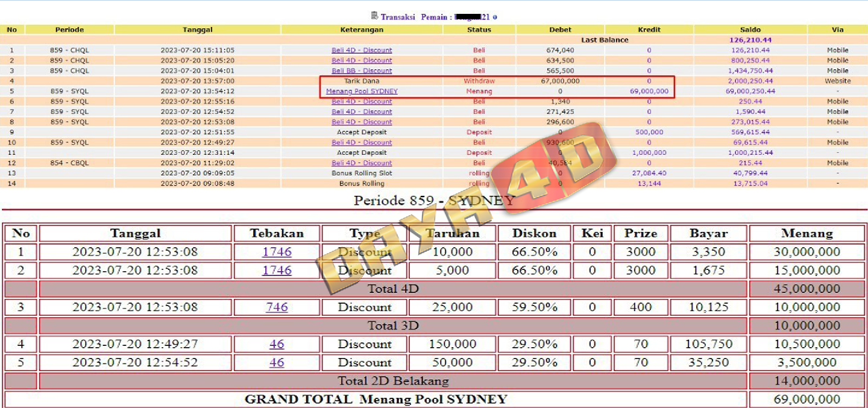Open Beli 4D - Discount link at 15:11:05
The image size is (868, 408).
click(362, 51)
